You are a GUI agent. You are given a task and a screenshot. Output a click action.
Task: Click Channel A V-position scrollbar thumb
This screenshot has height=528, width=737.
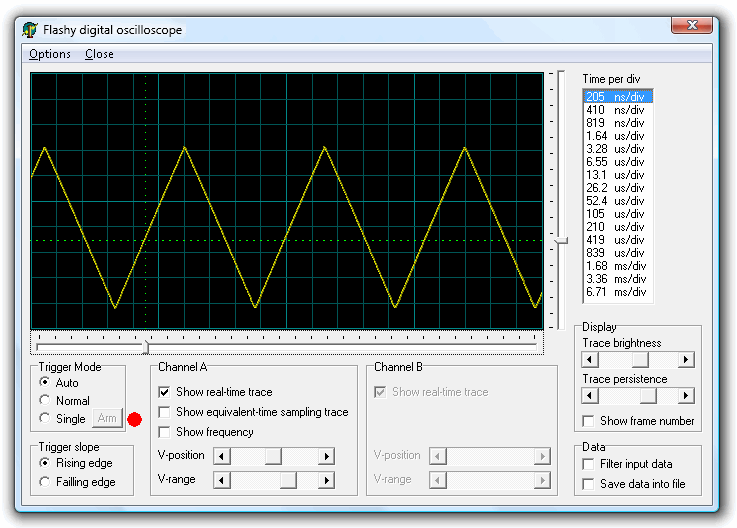pyautogui.click(x=273, y=456)
